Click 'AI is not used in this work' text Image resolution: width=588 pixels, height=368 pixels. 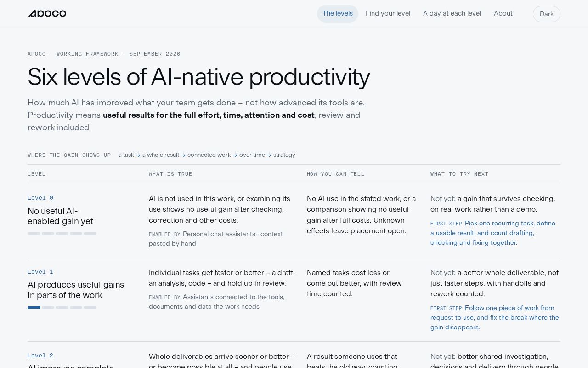(x=220, y=209)
